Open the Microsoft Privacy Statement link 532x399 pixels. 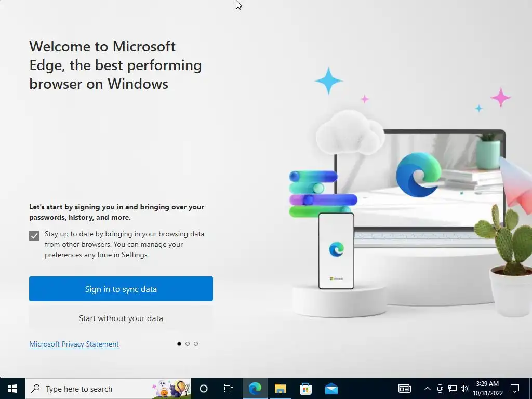point(74,344)
